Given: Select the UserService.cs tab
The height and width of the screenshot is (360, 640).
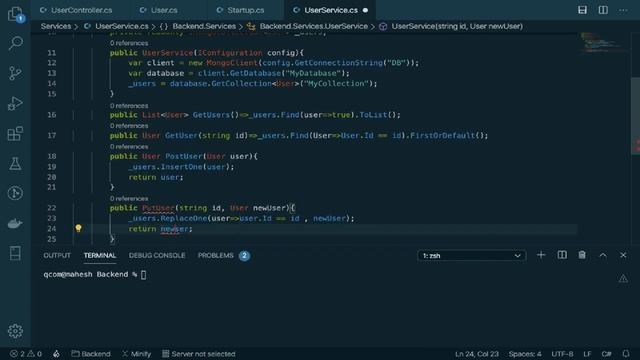Looking at the screenshot, I should coord(331,10).
